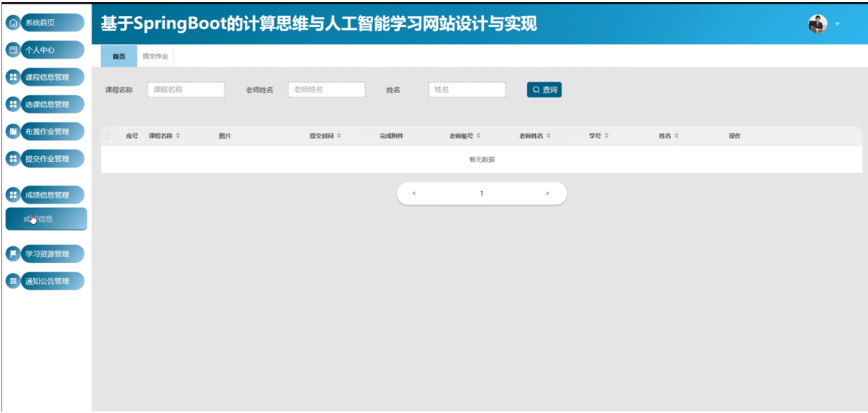
Task: Sort the table by 老师姓名
Action: [548, 136]
